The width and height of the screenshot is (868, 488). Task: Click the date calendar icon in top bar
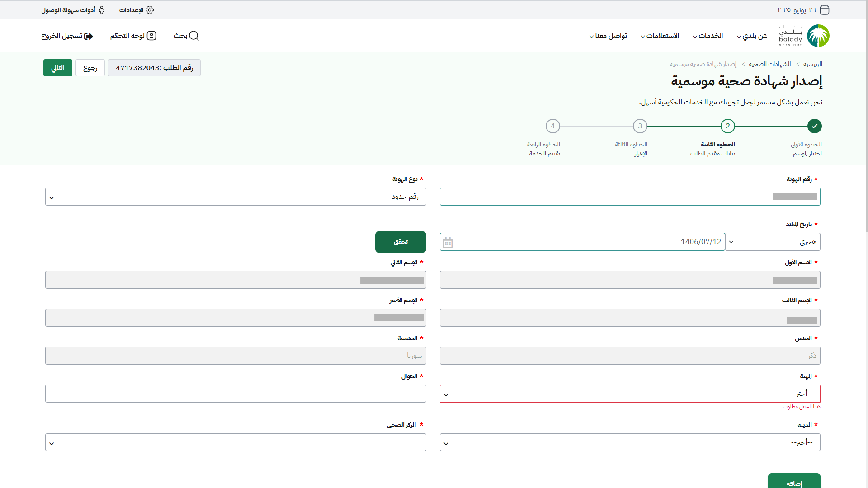tap(825, 10)
